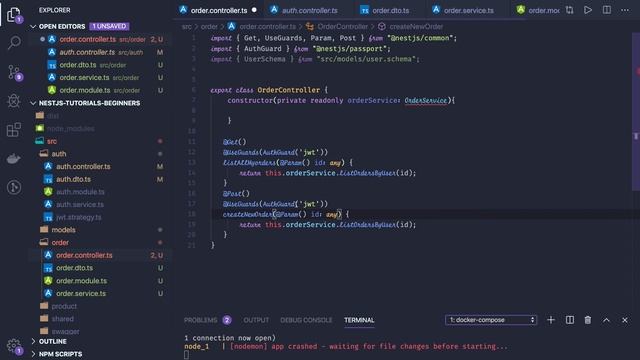Select the docker-compose terminal dropdown
This screenshot has width=640, height=360.
(491, 320)
